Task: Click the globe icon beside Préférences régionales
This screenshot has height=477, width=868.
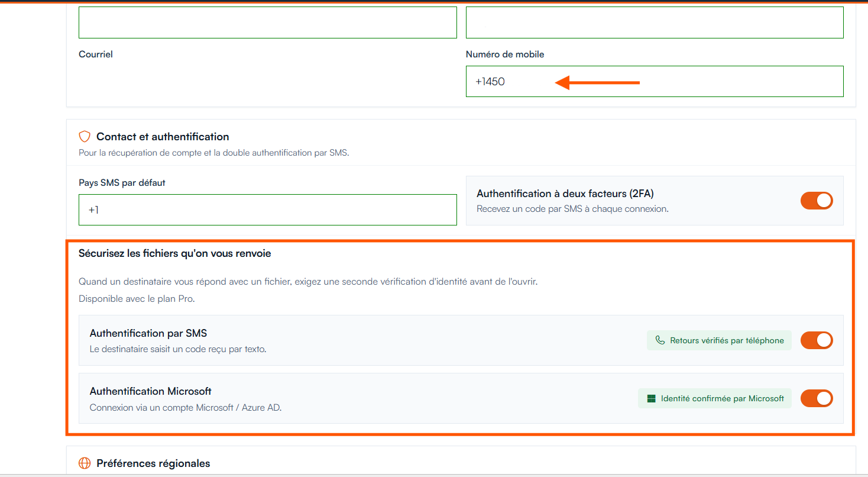Action: [85, 463]
